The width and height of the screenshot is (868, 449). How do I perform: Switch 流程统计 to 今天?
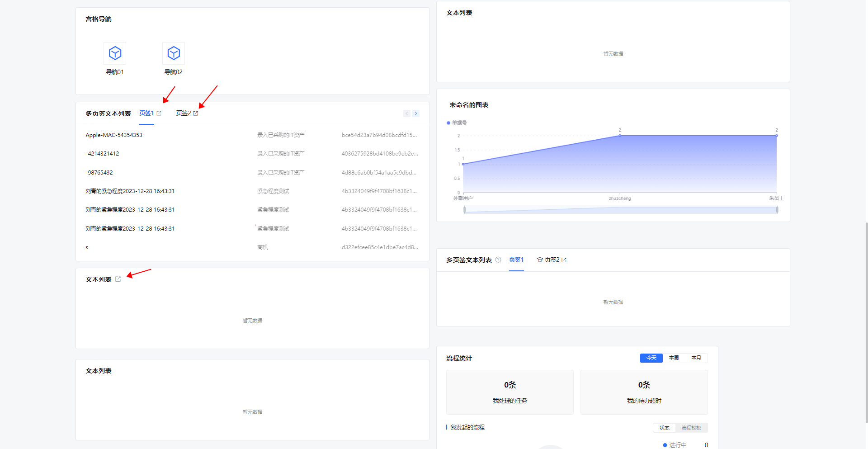tap(651, 358)
